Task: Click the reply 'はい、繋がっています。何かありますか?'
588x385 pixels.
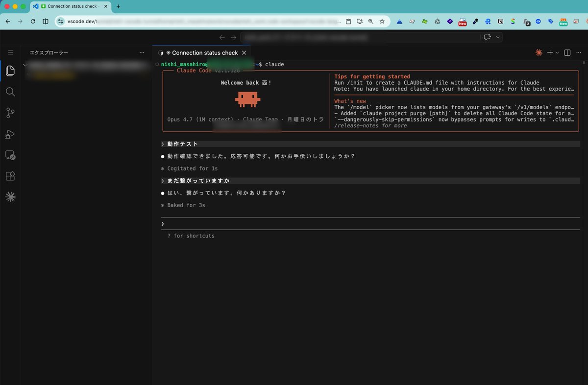Action: 226,193
